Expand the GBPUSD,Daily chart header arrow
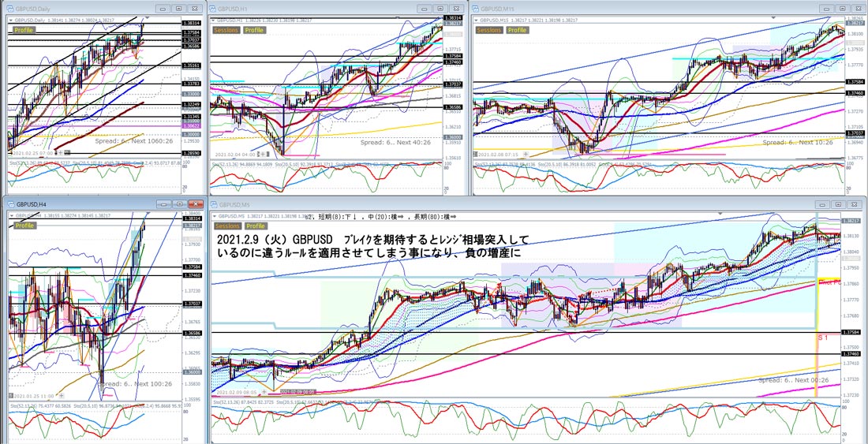868x444 pixels. 9,19
